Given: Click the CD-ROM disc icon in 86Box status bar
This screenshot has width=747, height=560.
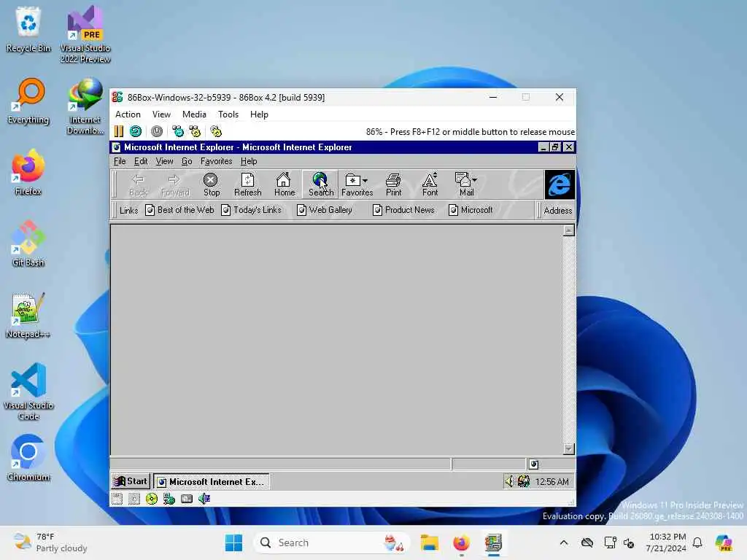Looking at the screenshot, I should [152, 499].
